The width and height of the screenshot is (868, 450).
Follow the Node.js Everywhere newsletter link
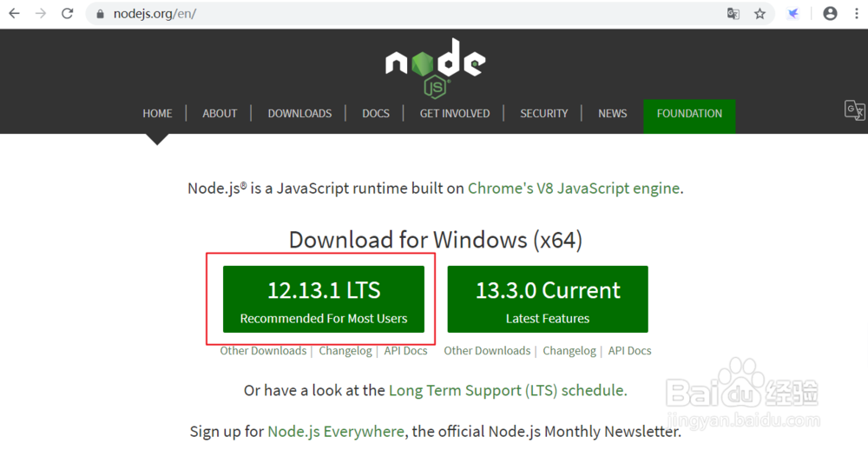(x=336, y=432)
